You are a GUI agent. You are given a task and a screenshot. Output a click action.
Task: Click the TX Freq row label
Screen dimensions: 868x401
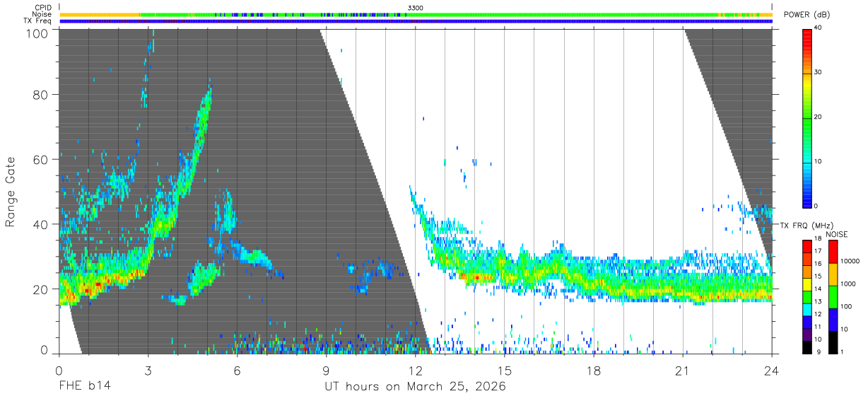point(38,21)
